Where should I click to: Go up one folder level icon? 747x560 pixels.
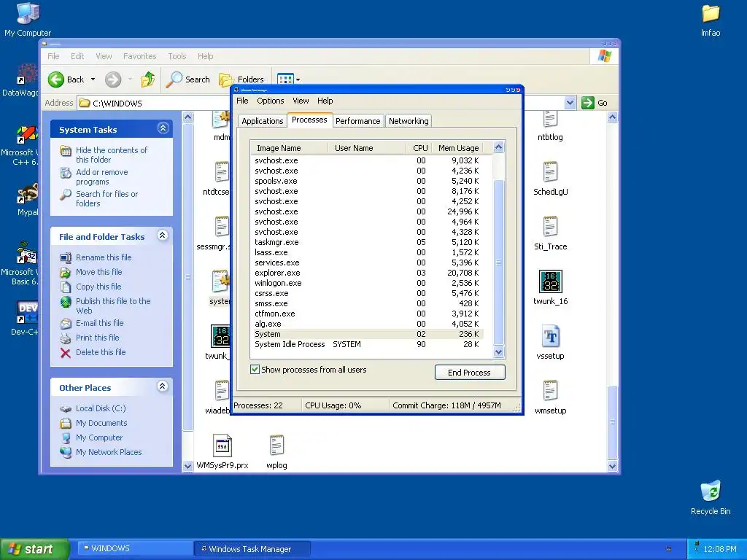click(x=147, y=79)
